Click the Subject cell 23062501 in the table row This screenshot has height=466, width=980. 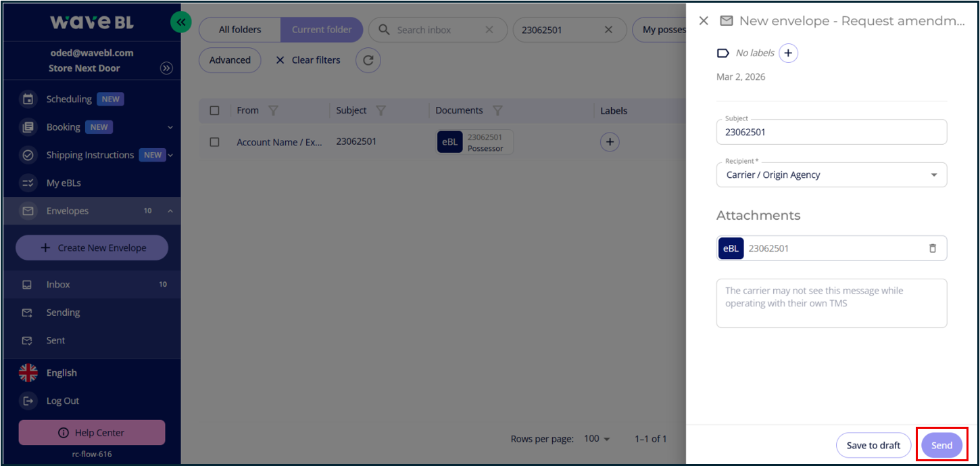tap(356, 141)
